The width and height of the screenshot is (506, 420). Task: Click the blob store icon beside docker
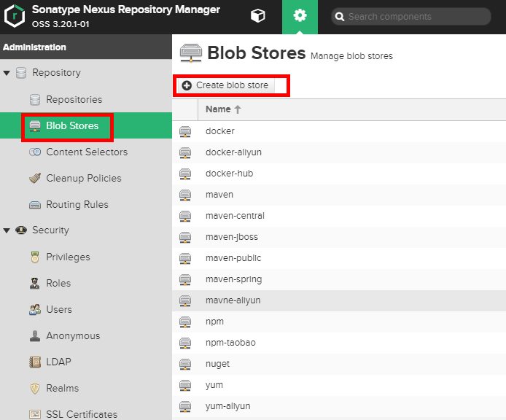[185, 131]
